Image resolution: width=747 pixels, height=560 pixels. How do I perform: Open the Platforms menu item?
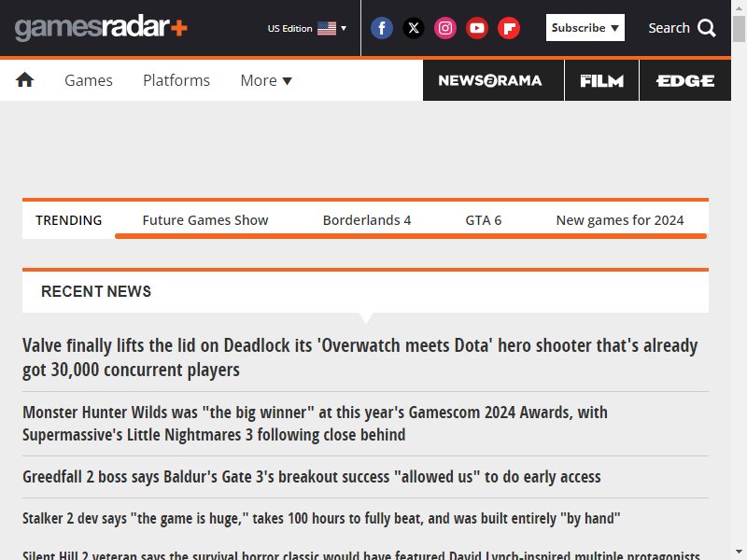click(176, 80)
